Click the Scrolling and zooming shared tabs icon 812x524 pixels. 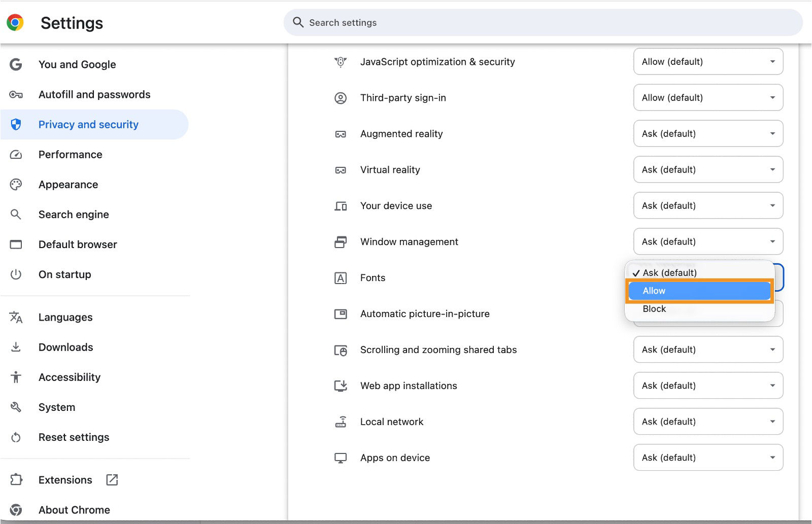341,350
